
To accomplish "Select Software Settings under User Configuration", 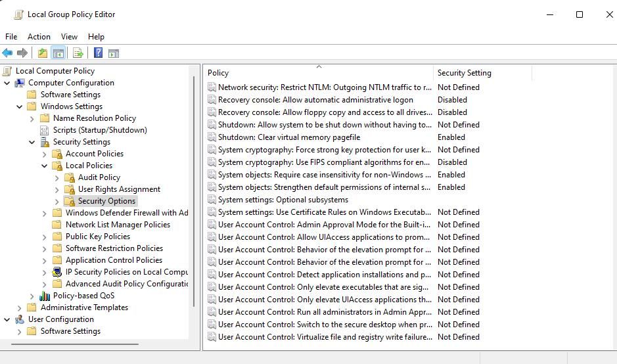I will 70,331.
